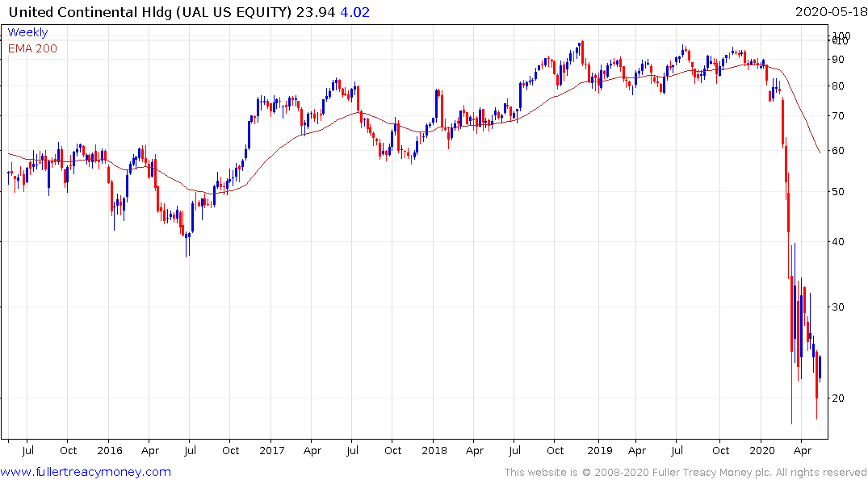Click the 20 price axis label

pos(837,398)
